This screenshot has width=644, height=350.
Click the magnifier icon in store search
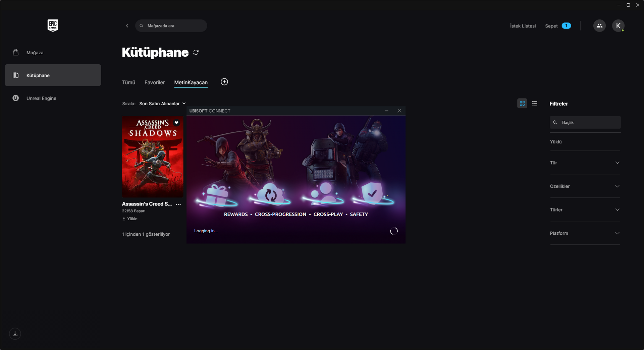pyautogui.click(x=142, y=26)
